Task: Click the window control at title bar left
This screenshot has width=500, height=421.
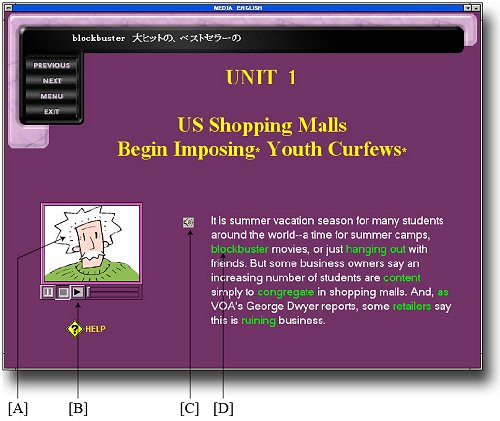Action: (9, 7)
